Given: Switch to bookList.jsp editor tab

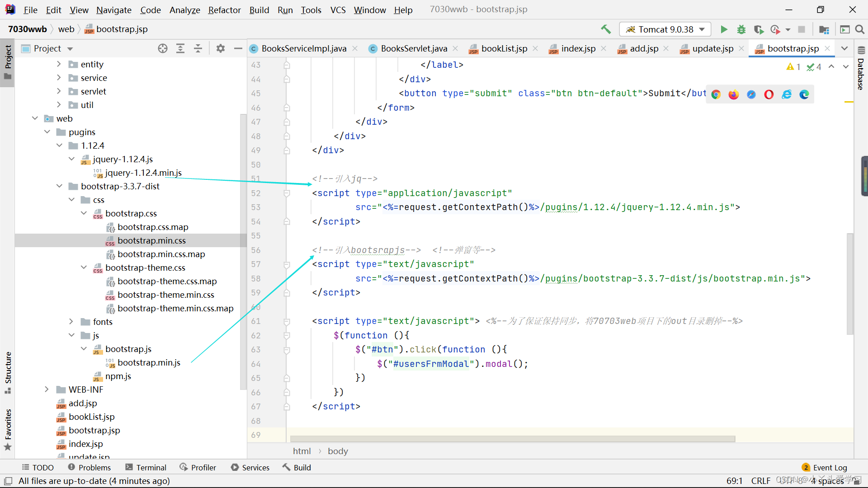Looking at the screenshot, I should (x=503, y=48).
